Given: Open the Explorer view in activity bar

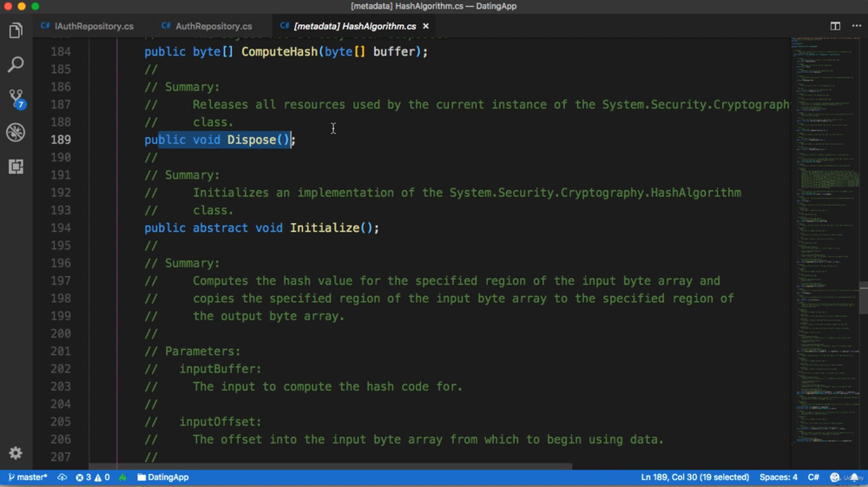Looking at the screenshot, I should click(16, 31).
